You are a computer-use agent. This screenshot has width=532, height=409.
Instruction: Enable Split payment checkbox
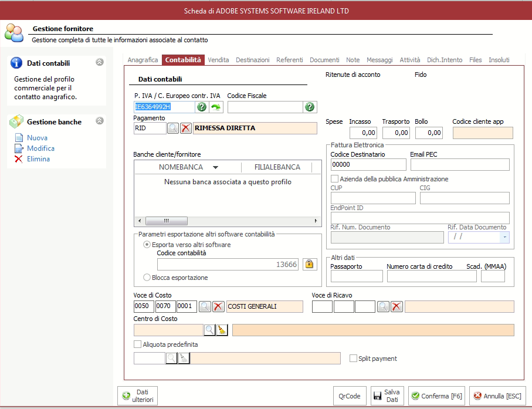point(353,359)
